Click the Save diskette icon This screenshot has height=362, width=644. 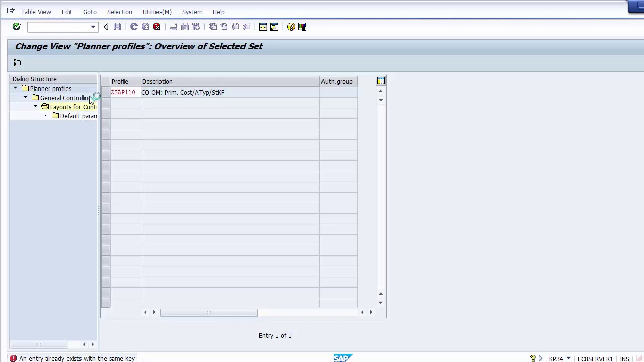[x=117, y=27]
